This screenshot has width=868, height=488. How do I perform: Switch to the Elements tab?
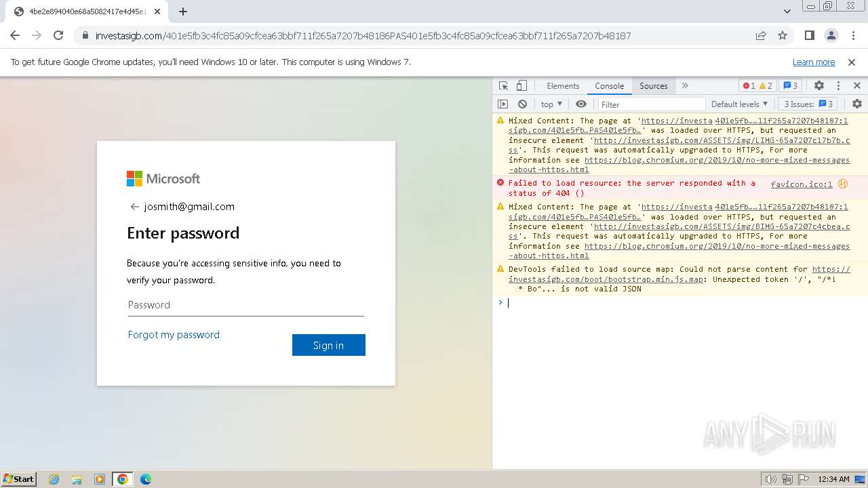(x=563, y=85)
